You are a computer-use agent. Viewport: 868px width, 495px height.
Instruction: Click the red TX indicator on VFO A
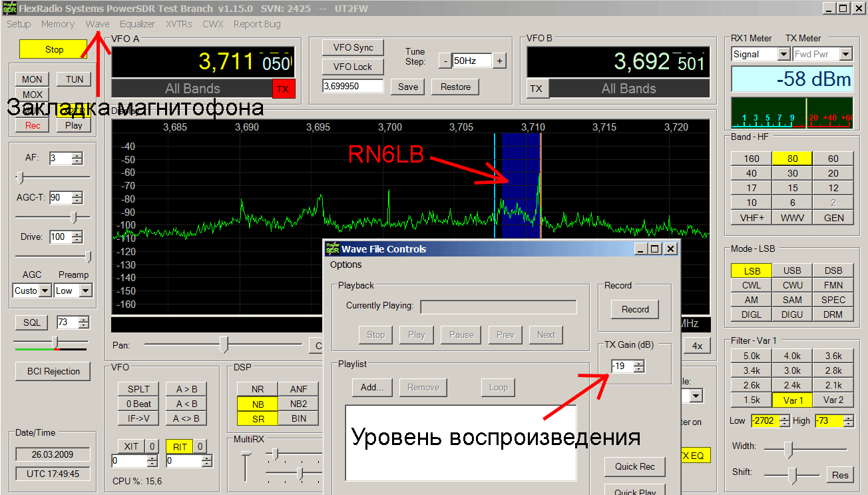[283, 89]
